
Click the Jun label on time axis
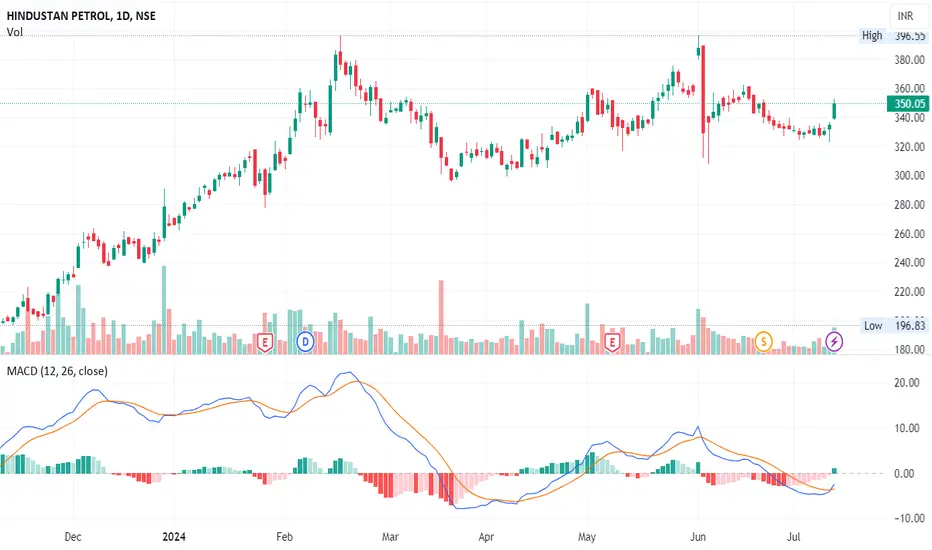click(x=698, y=537)
